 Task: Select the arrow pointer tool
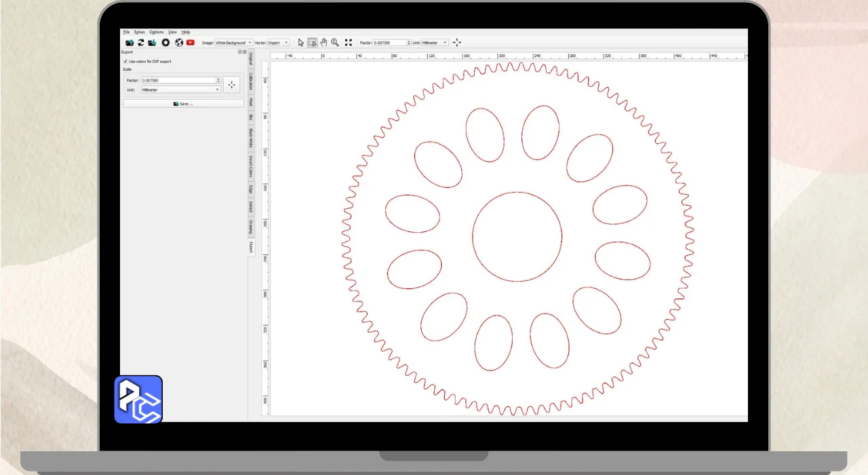pyautogui.click(x=301, y=43)
